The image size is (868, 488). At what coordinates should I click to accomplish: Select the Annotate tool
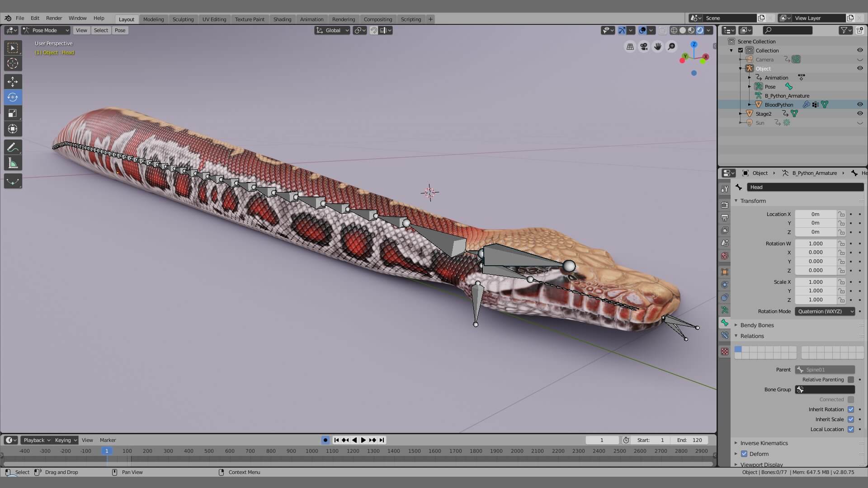pyautogui.click(x=13, y=147)
